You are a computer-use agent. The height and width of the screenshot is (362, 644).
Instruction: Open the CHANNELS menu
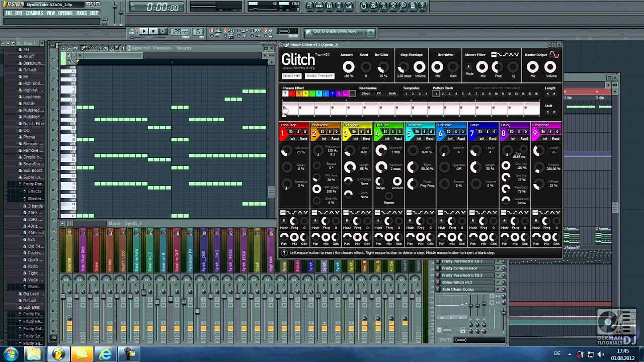click(x=34, y=13)
